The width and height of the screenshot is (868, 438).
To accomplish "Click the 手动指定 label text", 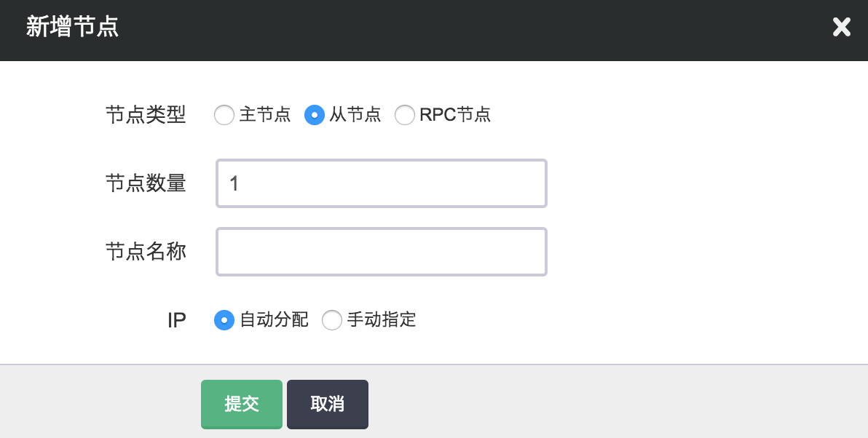I will pyautogui.click(x=382, y=320).
